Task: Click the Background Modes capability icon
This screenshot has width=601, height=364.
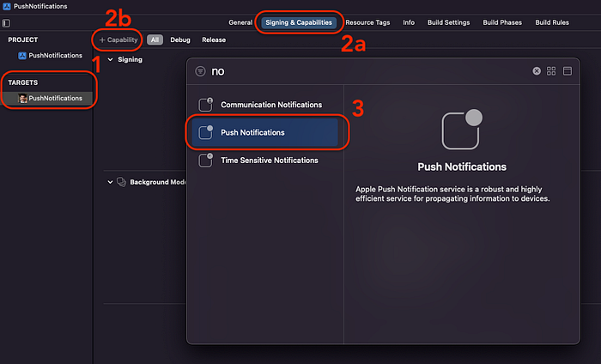Action: pos(122,182)
